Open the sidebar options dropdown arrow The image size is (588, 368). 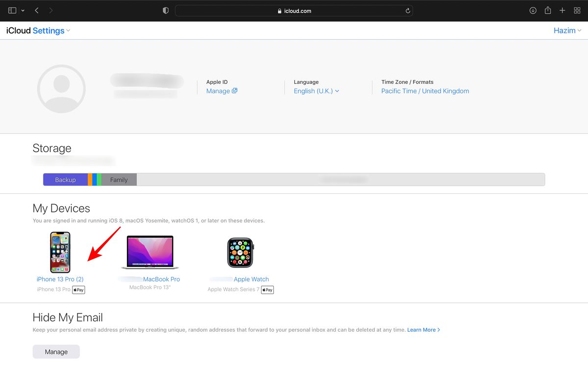pos(23,11)
